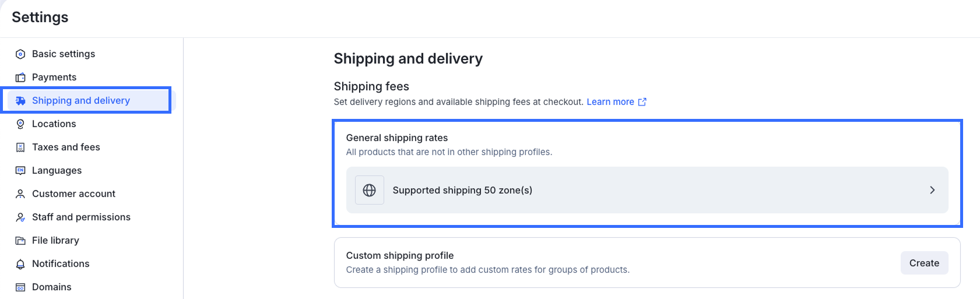Viewport: 980px width, 299px height.
Task: Click the Locations pin icon
Action: click(20, 124)
